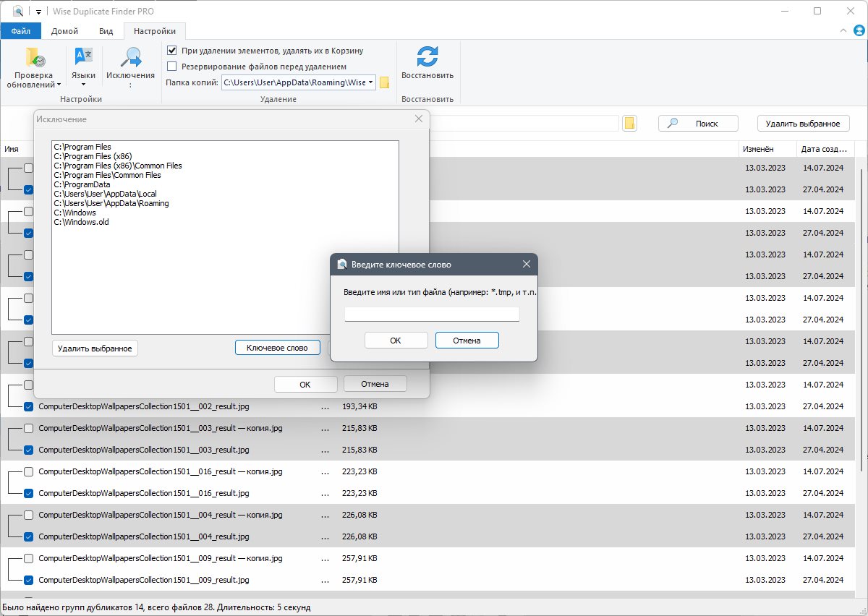The width and height of the screenshot is (868, 616).
Task: Expand the Языки dropdown arrow
Action: 83,85
